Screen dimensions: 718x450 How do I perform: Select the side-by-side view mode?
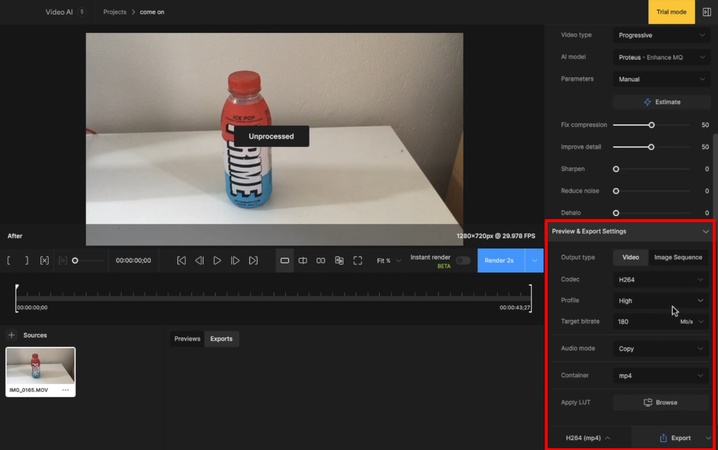(x=321, y=260)
